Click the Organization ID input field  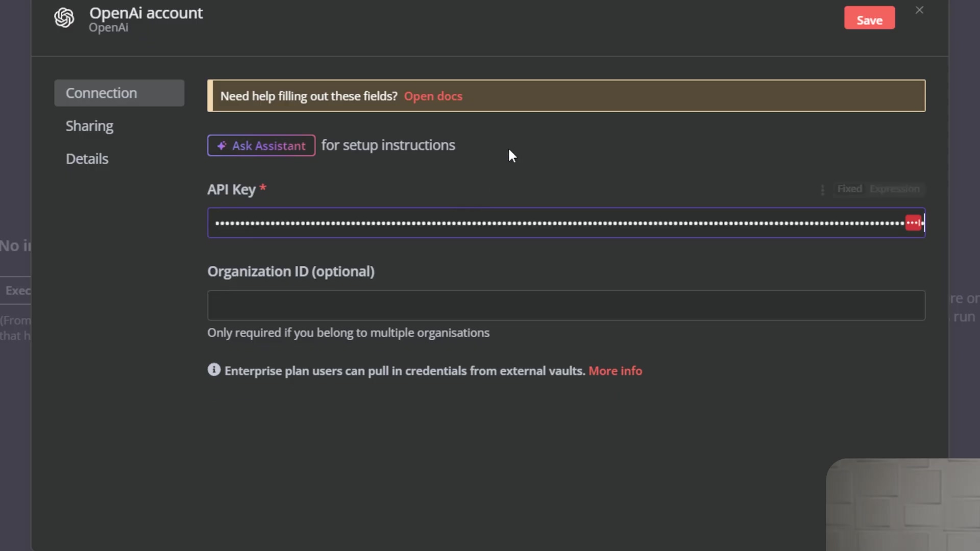point(566,305)
